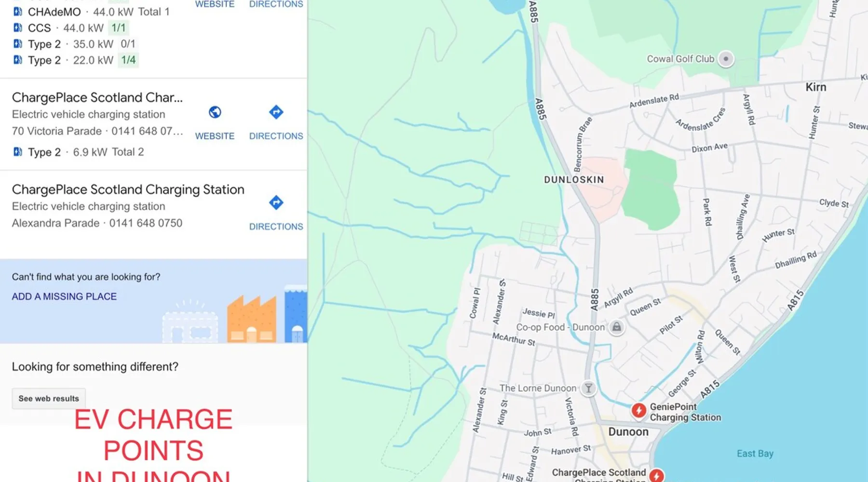Click the WEBSITE text for Victoria Parade
This screenshot has height=482, width=868.
[x=215, y=136]
